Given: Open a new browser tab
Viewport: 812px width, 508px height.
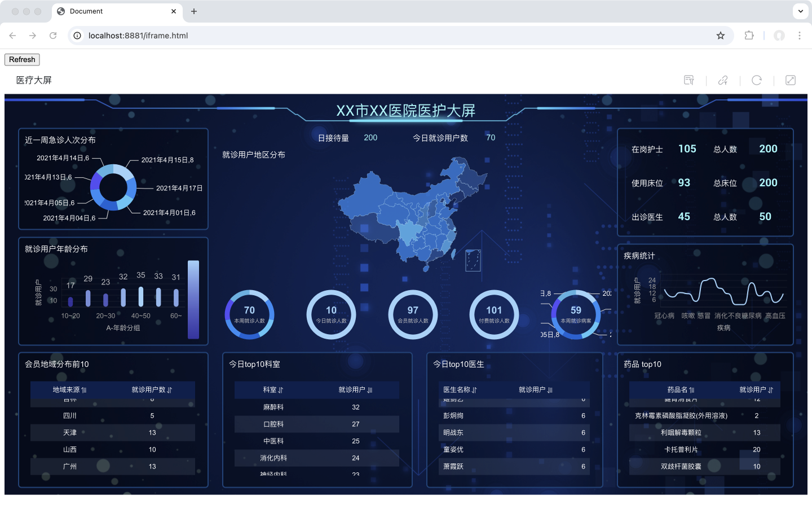Looking at the screenshot, I should tap(194, 11).
